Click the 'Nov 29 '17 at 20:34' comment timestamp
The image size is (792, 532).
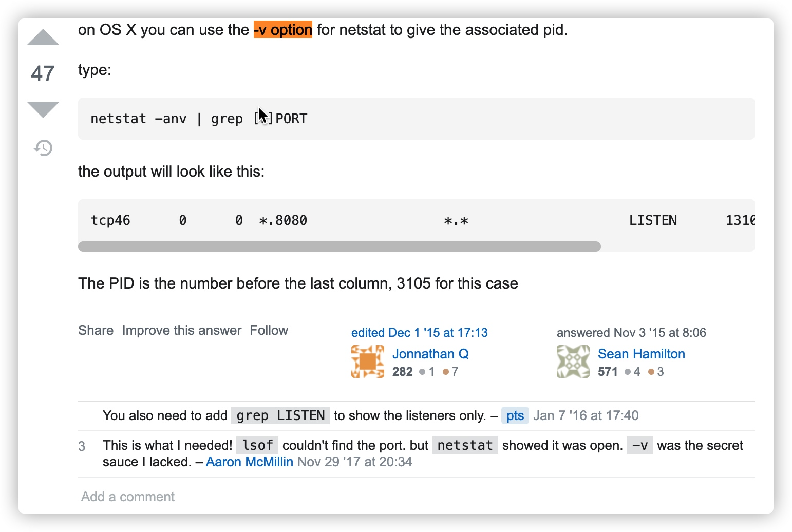tap(354, 462)
